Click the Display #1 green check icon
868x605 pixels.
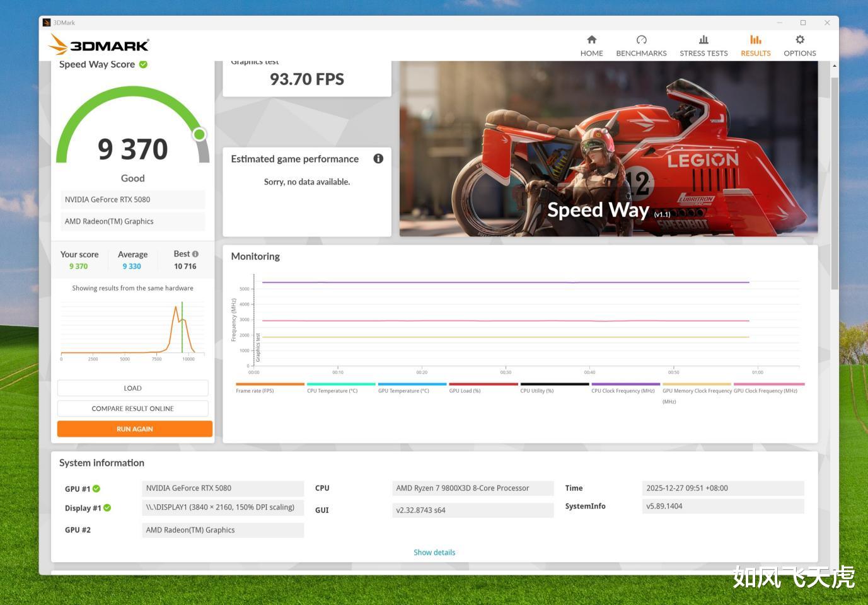coord(107,508)
